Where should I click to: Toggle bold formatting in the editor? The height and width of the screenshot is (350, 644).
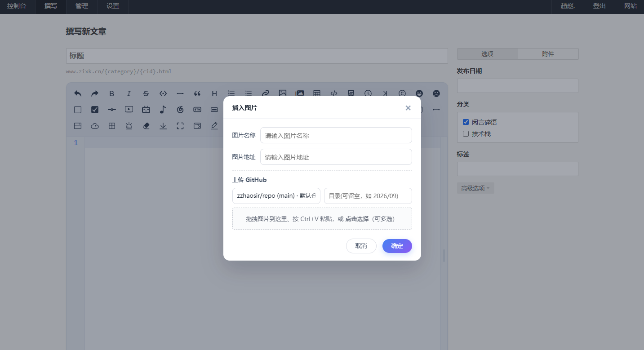pos(112,93)
